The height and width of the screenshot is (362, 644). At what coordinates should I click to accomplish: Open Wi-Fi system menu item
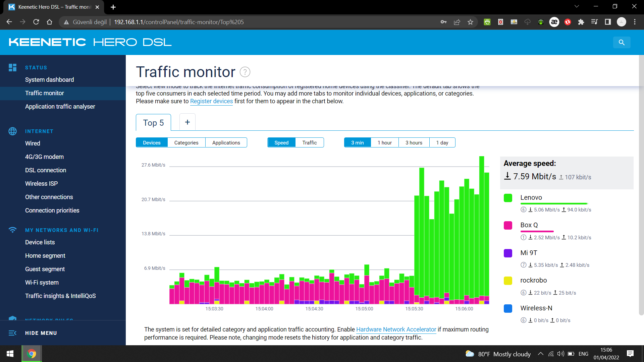42,282
